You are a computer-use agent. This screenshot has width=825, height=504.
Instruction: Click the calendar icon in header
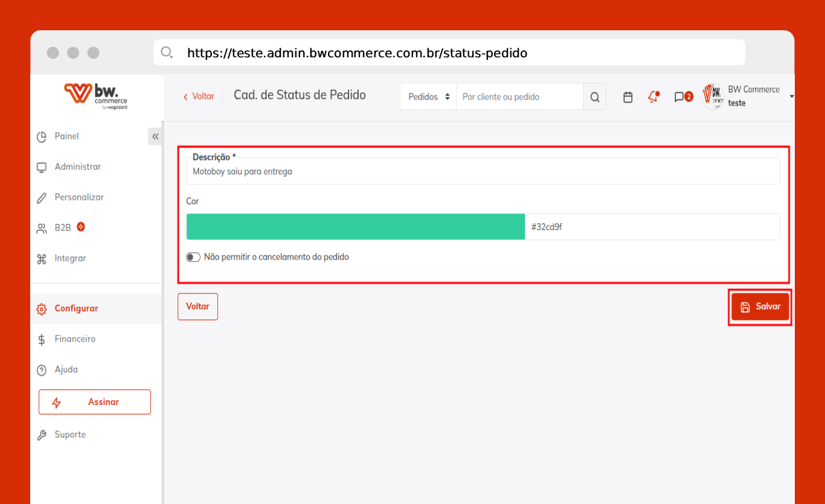(628, 97)
